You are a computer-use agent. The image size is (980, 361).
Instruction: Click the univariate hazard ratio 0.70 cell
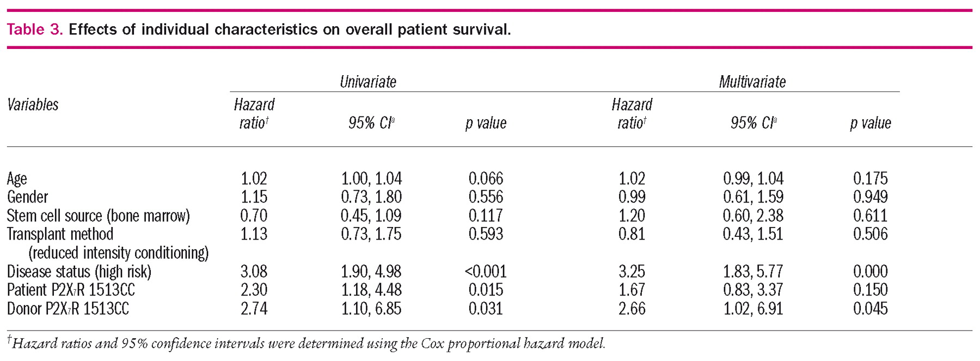tap(254, 216)
